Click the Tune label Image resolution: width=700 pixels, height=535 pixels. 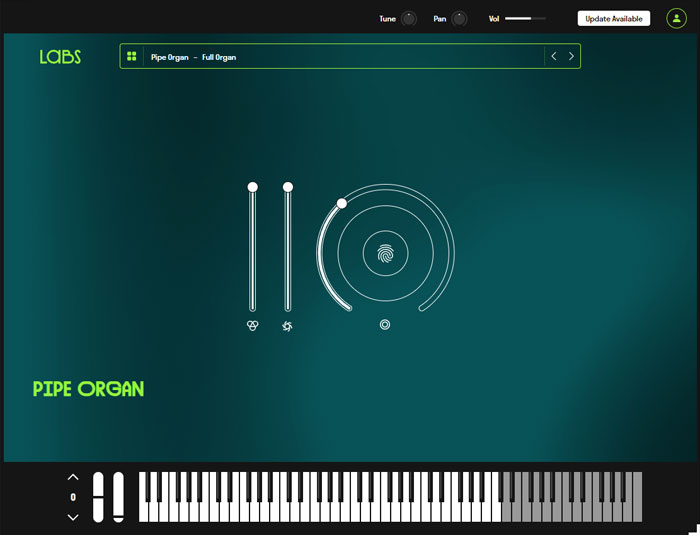388,19
